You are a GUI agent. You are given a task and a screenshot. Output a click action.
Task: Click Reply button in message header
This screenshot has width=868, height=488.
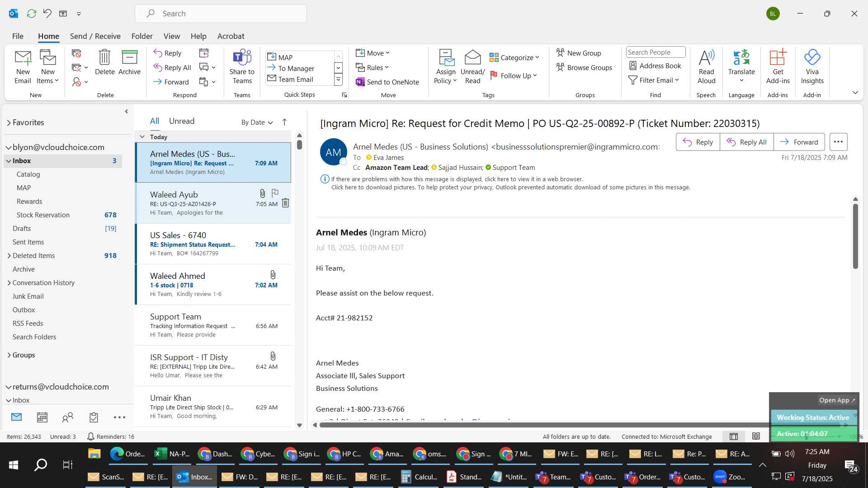click(x=698, y=142)
